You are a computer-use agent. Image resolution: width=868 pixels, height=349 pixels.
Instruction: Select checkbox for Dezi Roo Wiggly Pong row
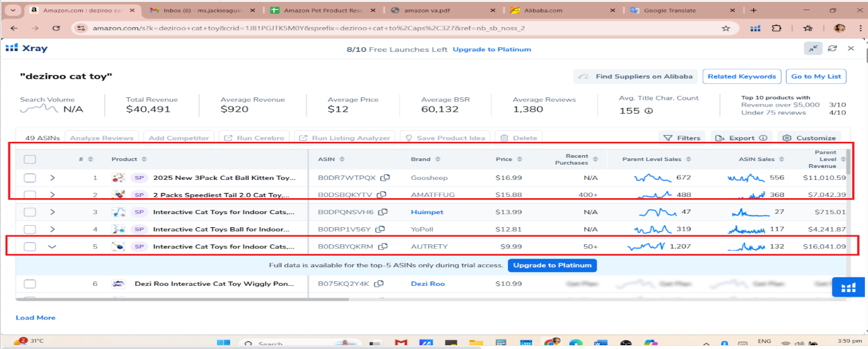30,284
